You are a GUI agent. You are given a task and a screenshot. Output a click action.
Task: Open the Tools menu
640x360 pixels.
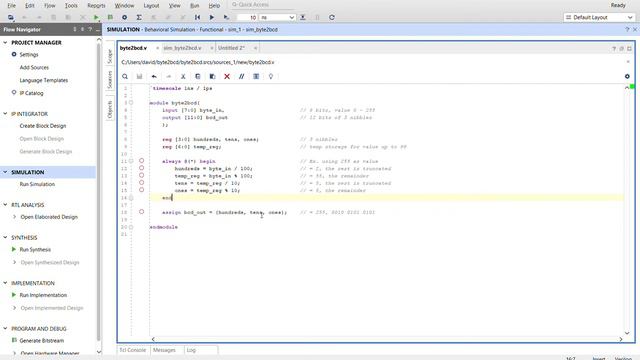pos(71,6)
